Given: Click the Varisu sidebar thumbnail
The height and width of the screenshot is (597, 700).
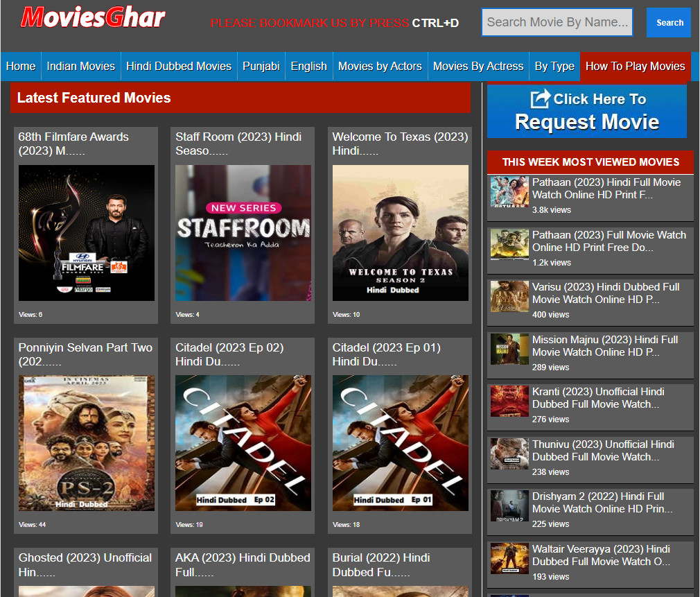Looking at the screenshot, I should point(509,296).
